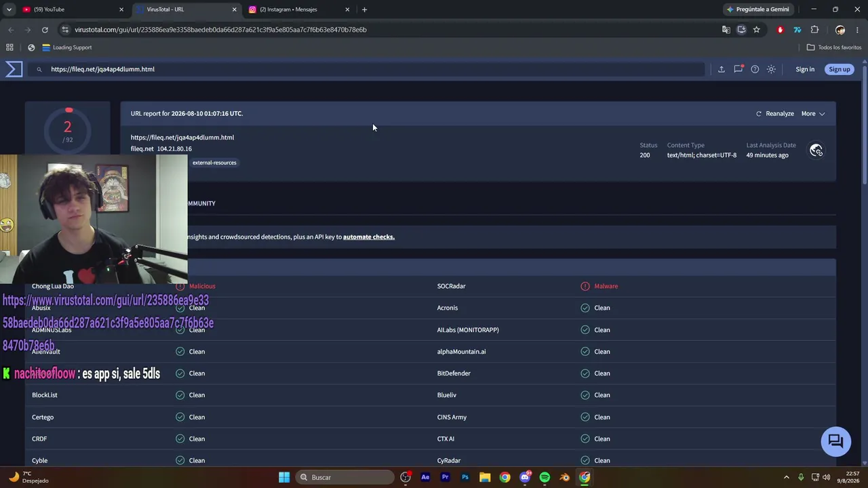Open a new browser tab

pos(364,9)
